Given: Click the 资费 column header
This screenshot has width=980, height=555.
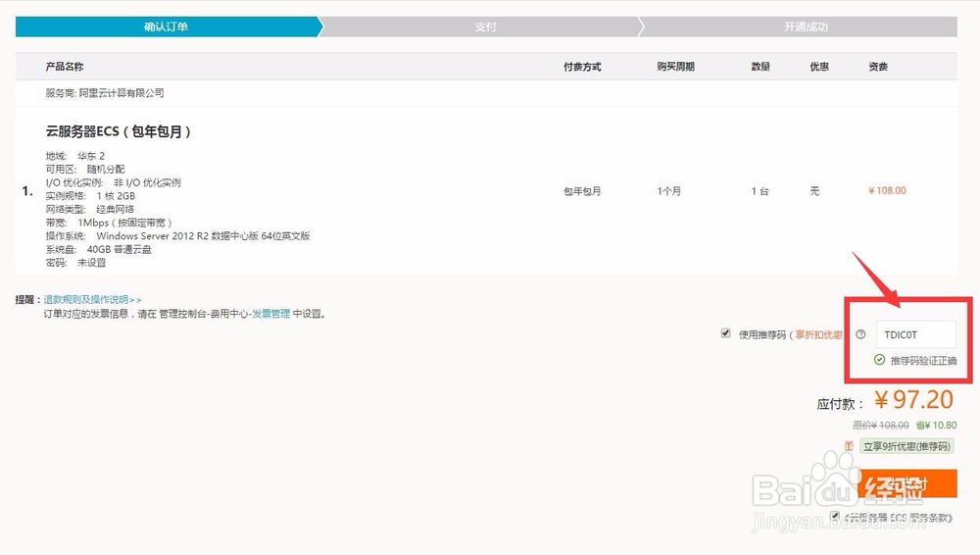Looking at the screenshot, I should pos(878,67).
